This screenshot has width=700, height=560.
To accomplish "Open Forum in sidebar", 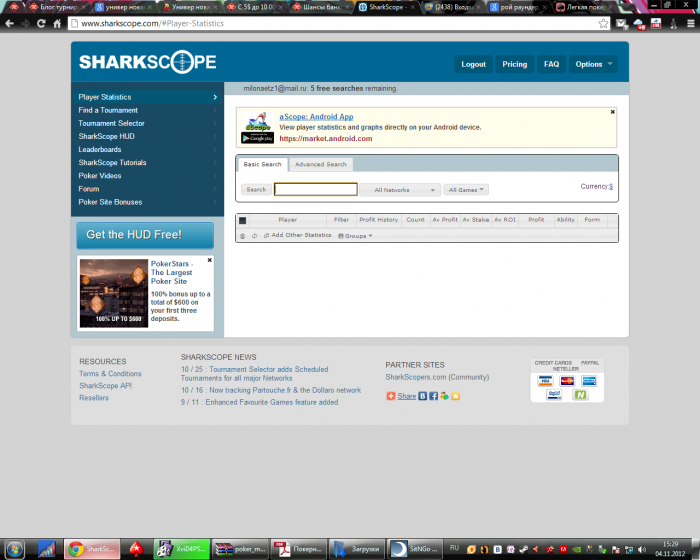I will pyautogui.click(x=147, y=189).
